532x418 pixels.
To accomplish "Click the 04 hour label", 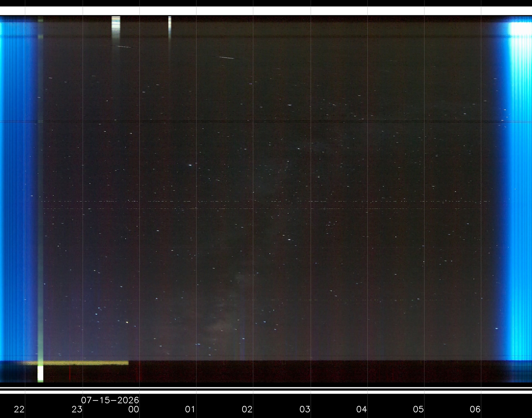I will 362,409.
